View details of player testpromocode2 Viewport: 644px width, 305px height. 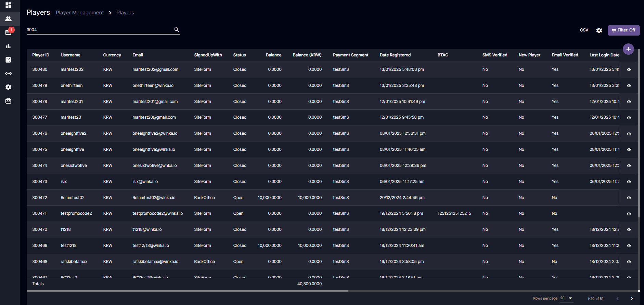point(629,214)
